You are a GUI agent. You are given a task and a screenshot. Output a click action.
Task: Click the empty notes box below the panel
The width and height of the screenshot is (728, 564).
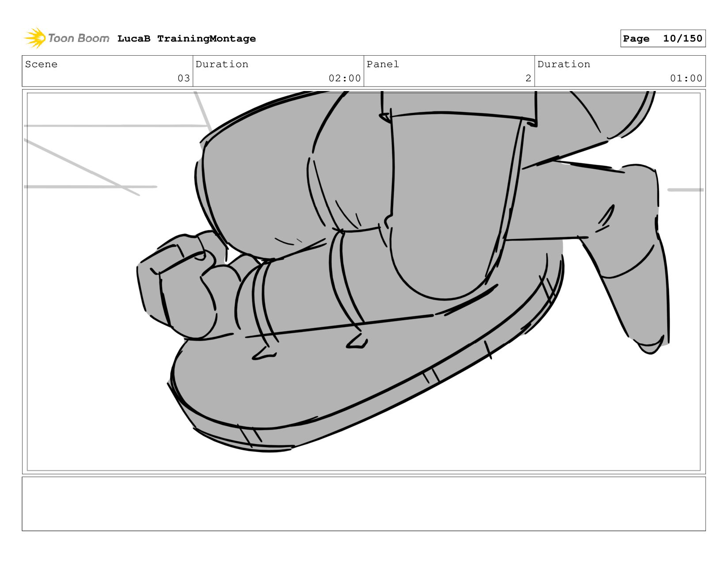tap(364, 503)
